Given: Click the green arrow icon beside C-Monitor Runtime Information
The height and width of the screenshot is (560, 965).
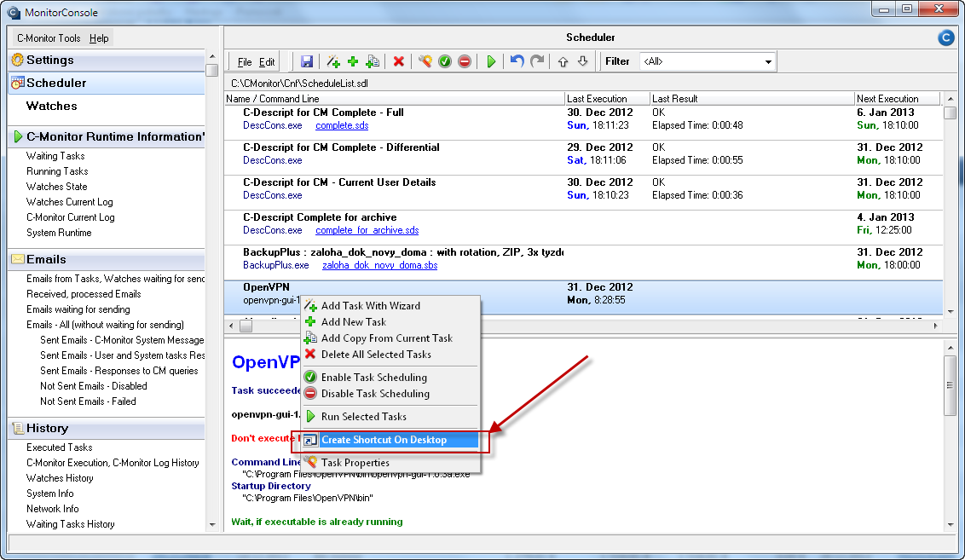Looking at the screenshot, I should pyautogui.click(x=18, y=136).
